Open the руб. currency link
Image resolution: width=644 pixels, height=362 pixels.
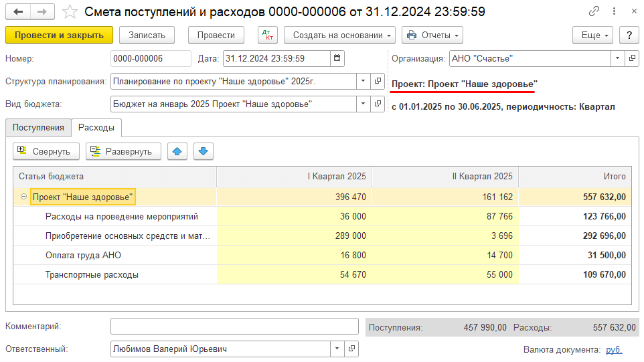pos(614,350)
